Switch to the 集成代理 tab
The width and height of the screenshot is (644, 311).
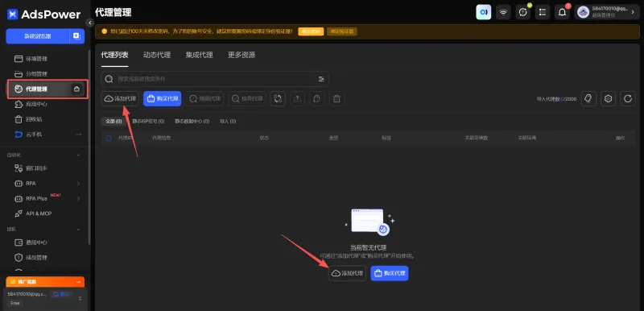[x=199, y=55]
